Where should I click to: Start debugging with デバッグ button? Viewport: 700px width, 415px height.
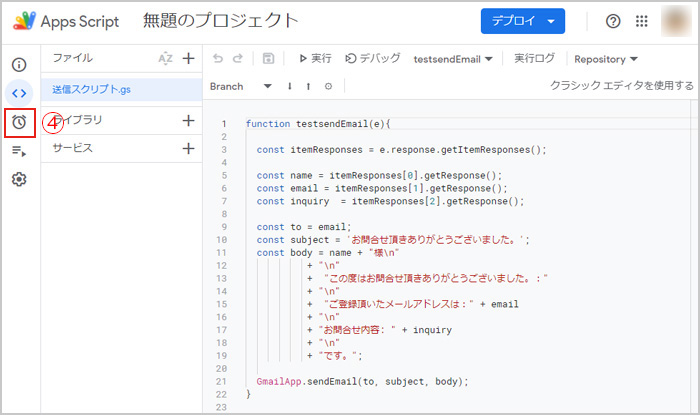[x=373, y=58]
